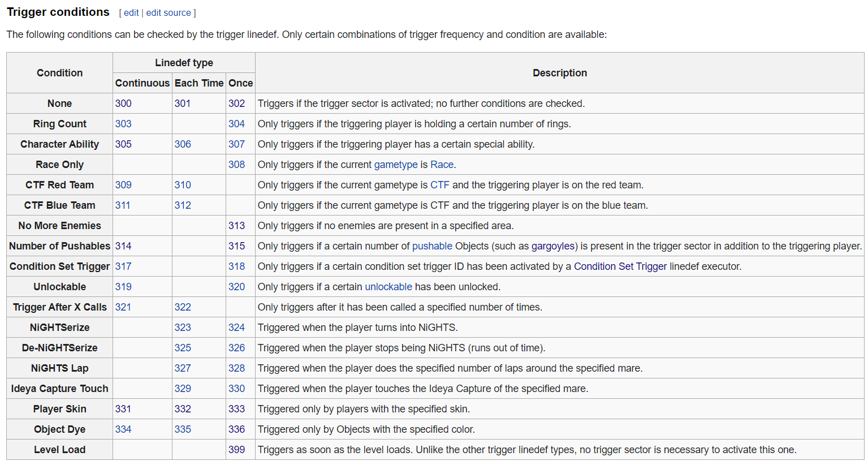The width and height of the screenshot is (868, 465).
Task: Click the 319 Unlockable link
Action: 123,287
